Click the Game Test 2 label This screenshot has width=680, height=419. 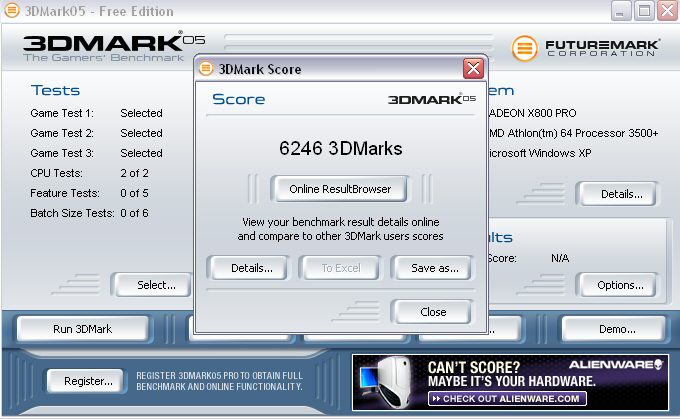pos(62,133)
